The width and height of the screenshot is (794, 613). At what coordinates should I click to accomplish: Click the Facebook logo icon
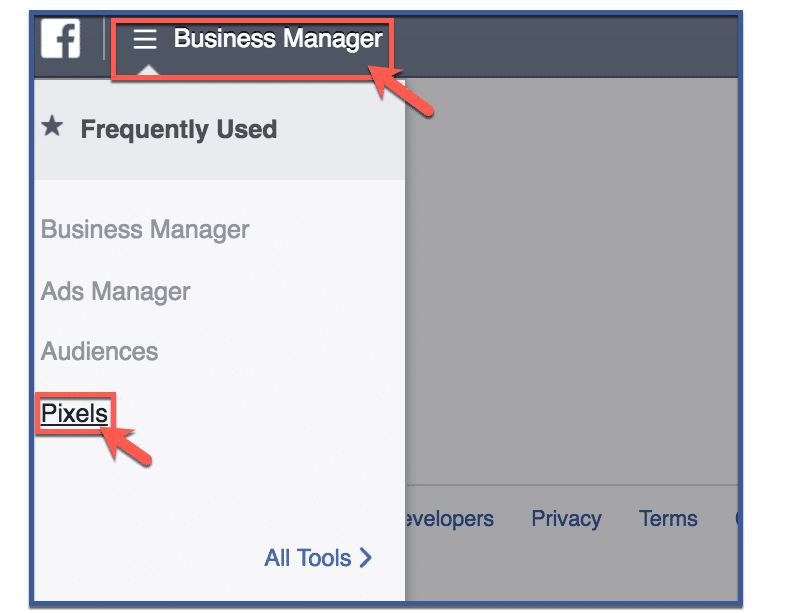pos(60,38)
